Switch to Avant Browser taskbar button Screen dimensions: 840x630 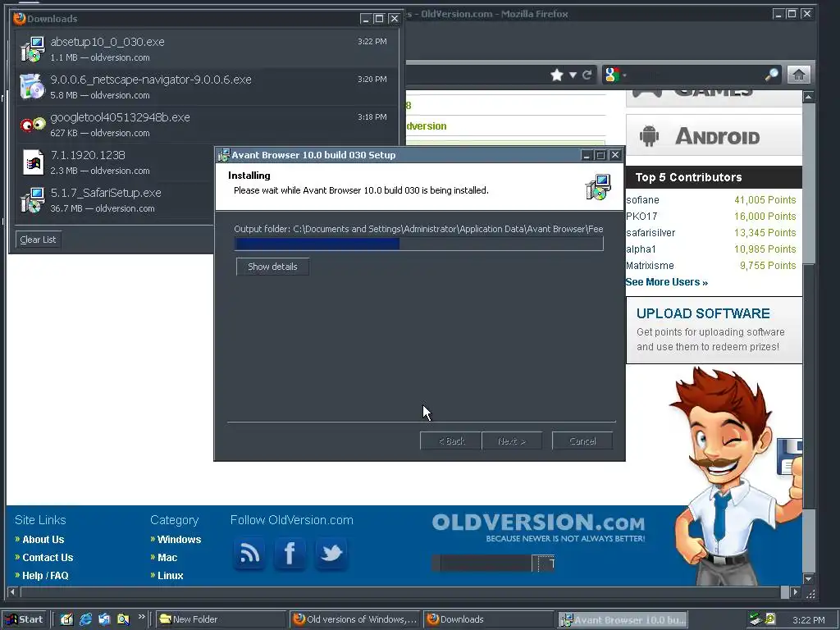pos(623,620)
